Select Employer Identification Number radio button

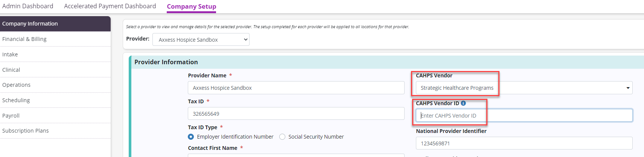(191, 137)
